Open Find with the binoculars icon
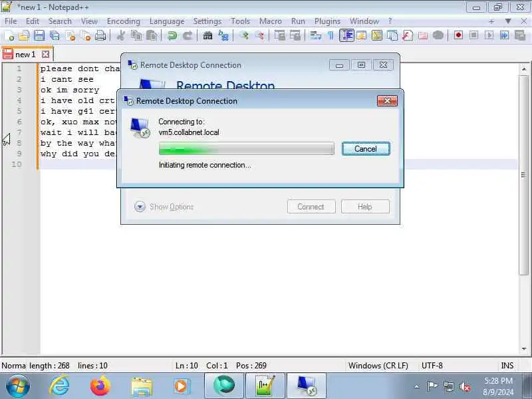The width and height of the screenshot is (532, 399). coord(207,35)
